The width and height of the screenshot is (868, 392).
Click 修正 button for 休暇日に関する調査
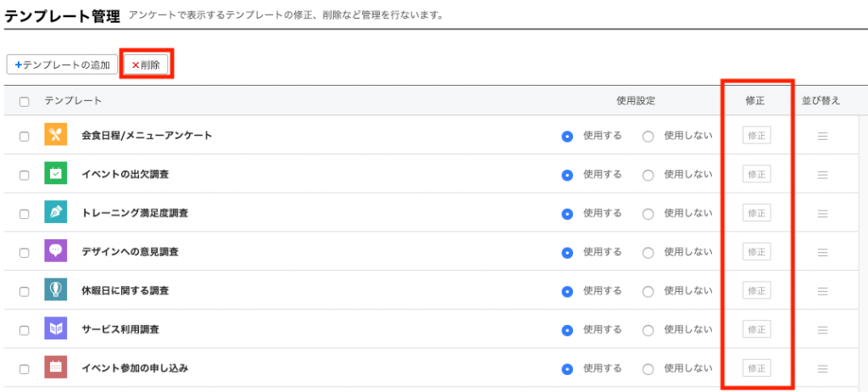pos(756,291)
